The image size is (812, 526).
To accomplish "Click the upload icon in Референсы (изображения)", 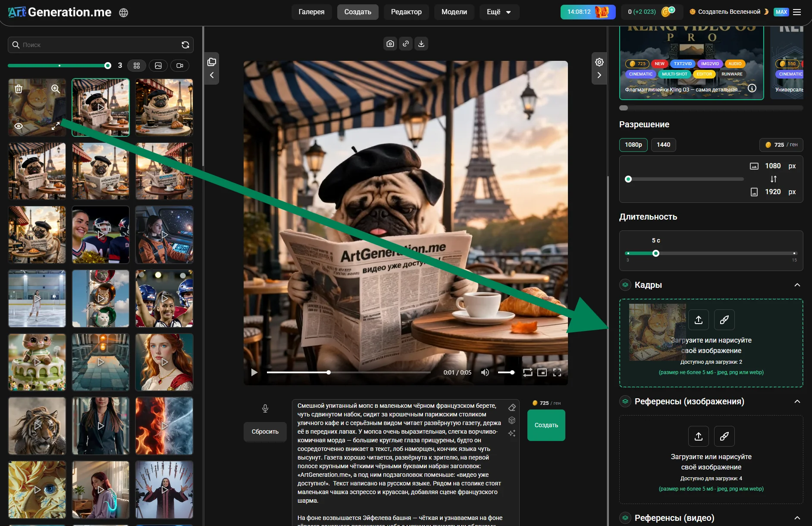I will [x=699, y=436].
